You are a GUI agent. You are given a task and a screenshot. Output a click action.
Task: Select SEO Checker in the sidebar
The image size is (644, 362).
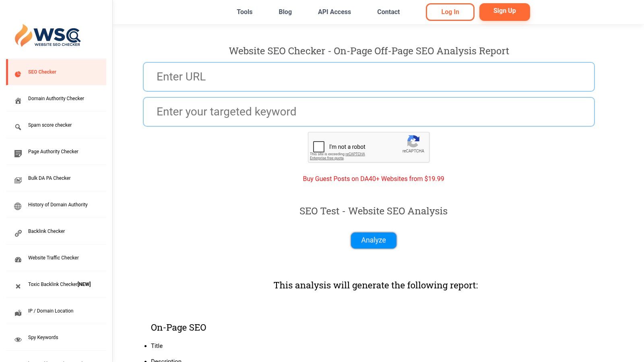56,72
